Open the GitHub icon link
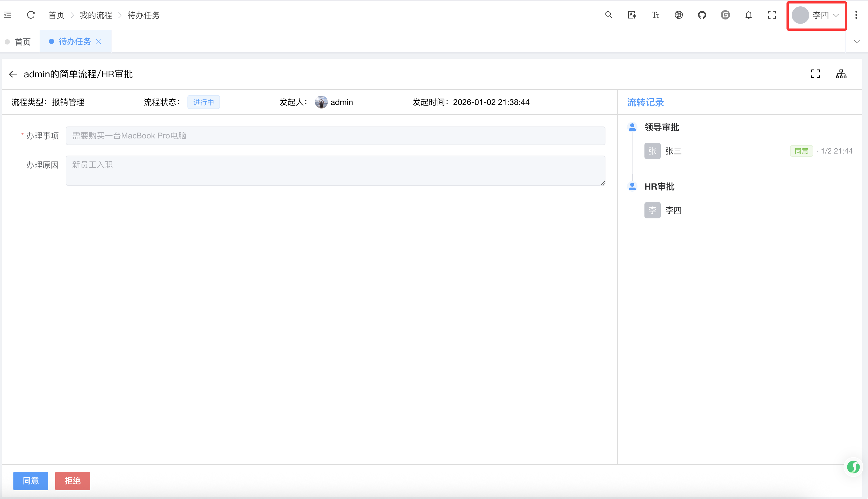This screenshot has height=499, width=868. [702, 15]
